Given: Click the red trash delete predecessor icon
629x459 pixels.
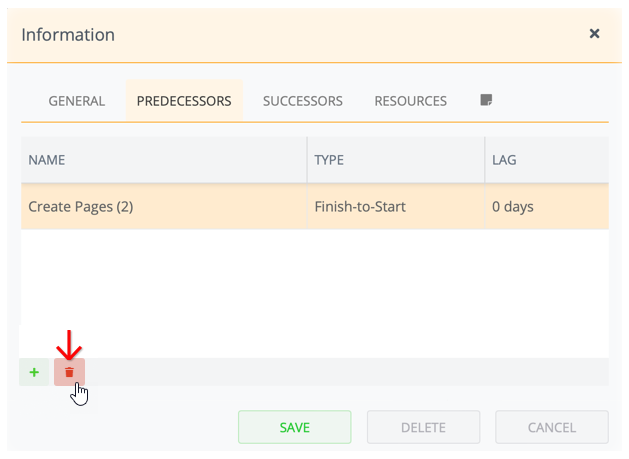Looking at the screenshot, I should point(69,372).
